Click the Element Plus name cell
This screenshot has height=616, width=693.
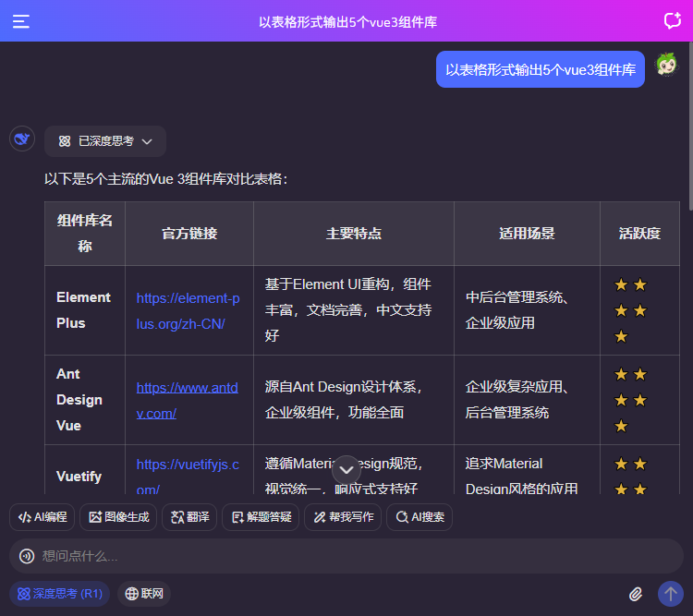[x=85, y=310]
